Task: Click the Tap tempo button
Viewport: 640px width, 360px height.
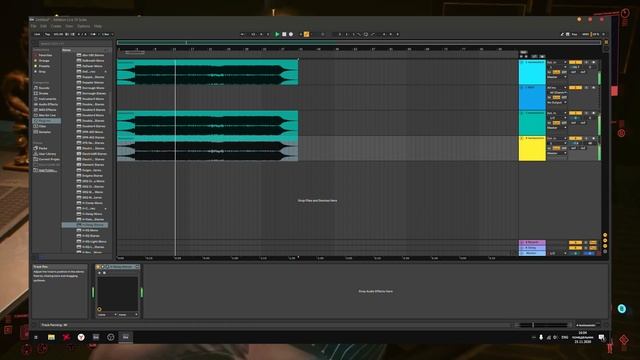Action: [47, 34]
